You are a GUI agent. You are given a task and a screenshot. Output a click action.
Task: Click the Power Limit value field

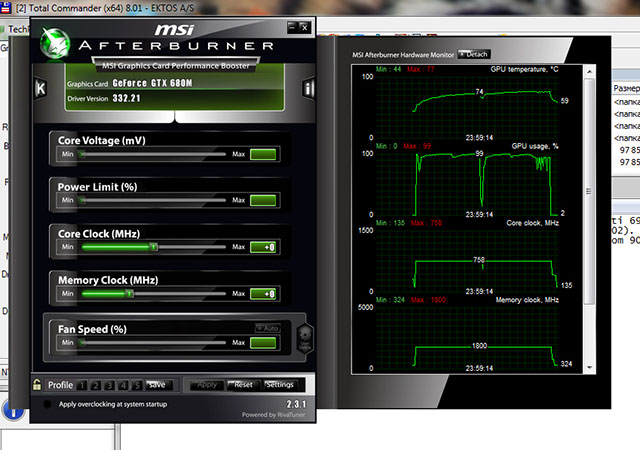click(x=263, y=200)
